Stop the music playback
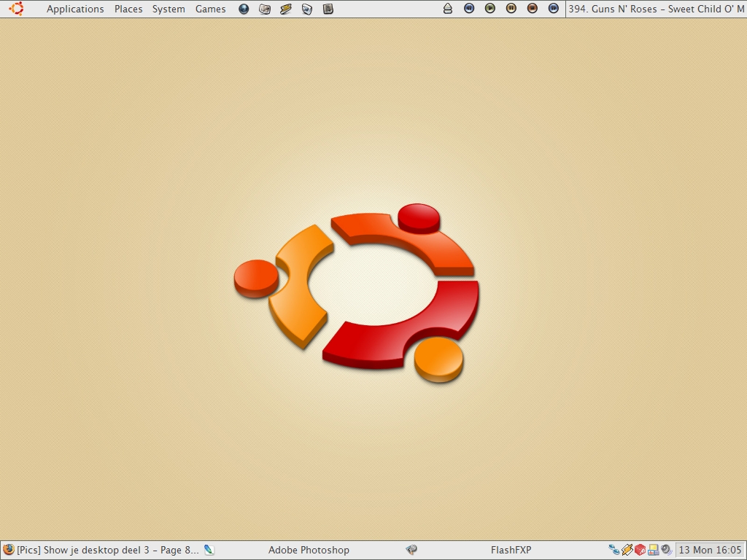 (532, 8)
